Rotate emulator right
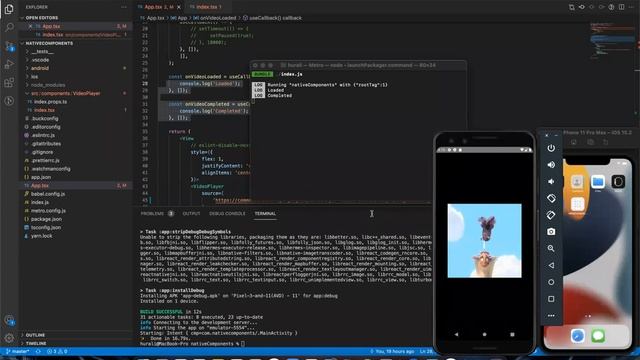Viewport: 640px width, 360px height. tap(551, 215)
